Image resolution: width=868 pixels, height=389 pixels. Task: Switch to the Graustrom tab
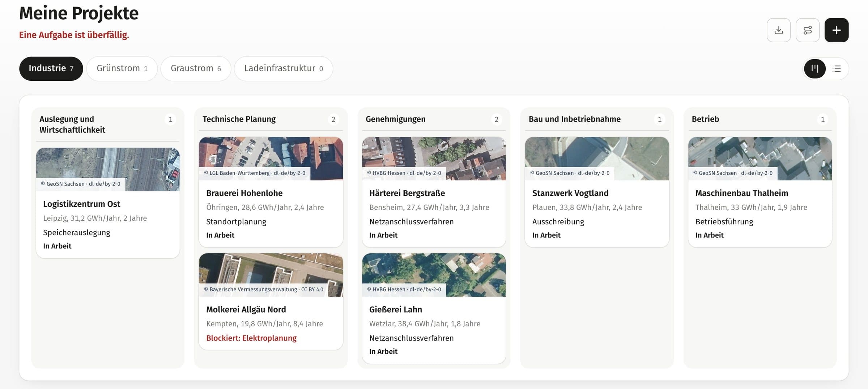click(x=196, y=68)
